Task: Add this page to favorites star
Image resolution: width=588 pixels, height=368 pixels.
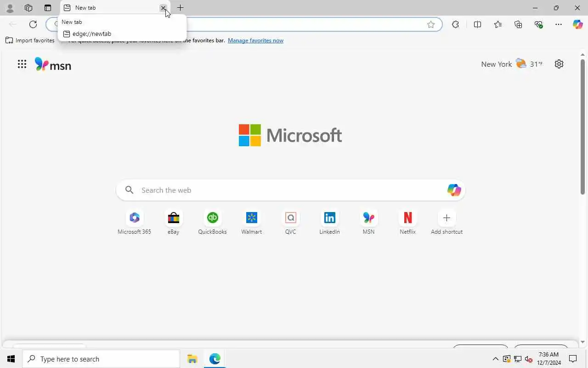Action: click(x=431, y=24)
